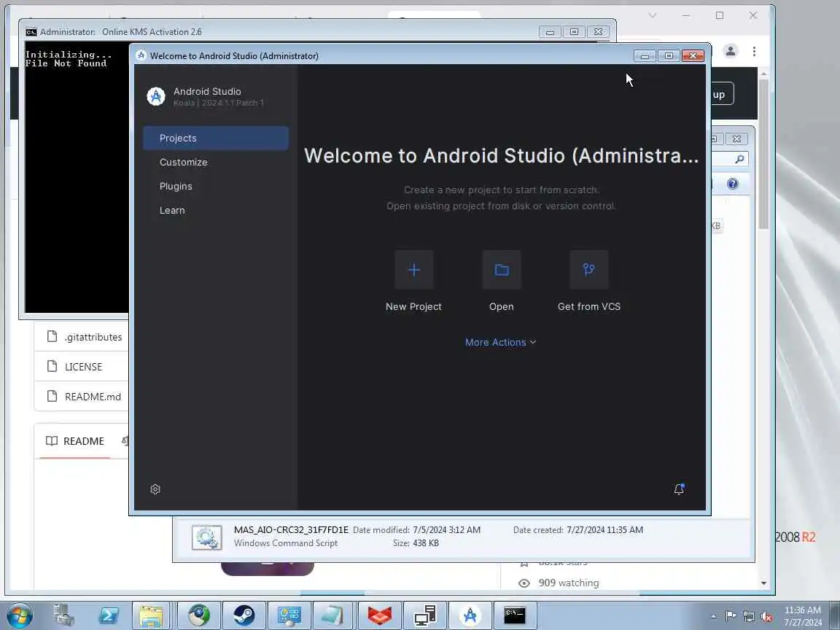Open the network computers taskbar button
Image resolution: width=840 pixels, height=630 pixels.
425,615
